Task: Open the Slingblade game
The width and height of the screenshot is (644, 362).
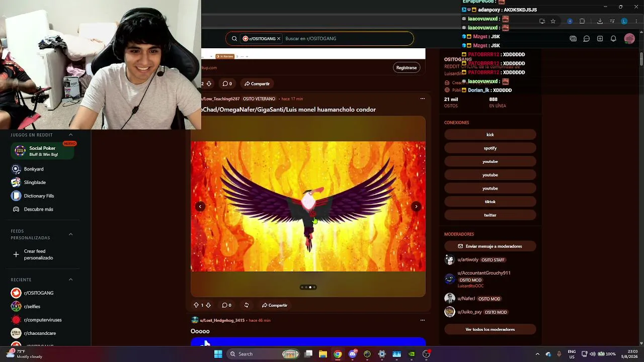Action: point(34,183)
